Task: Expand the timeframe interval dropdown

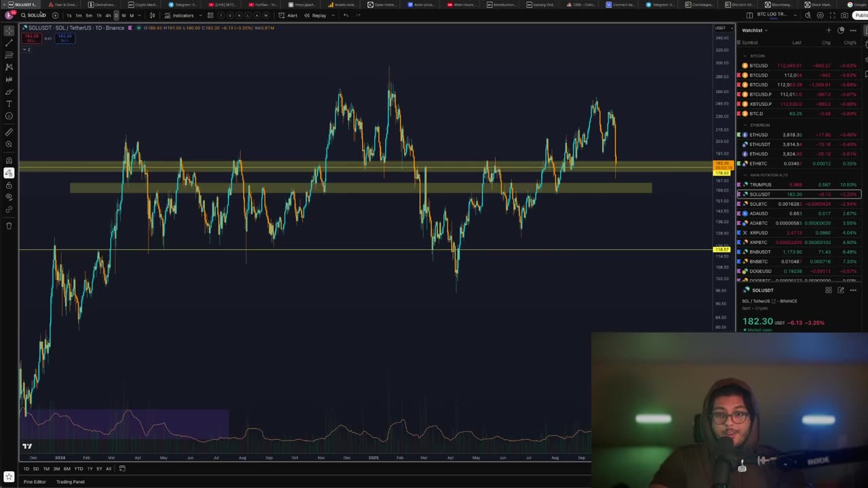Action: pyautogui.click(x=140, y=15)
